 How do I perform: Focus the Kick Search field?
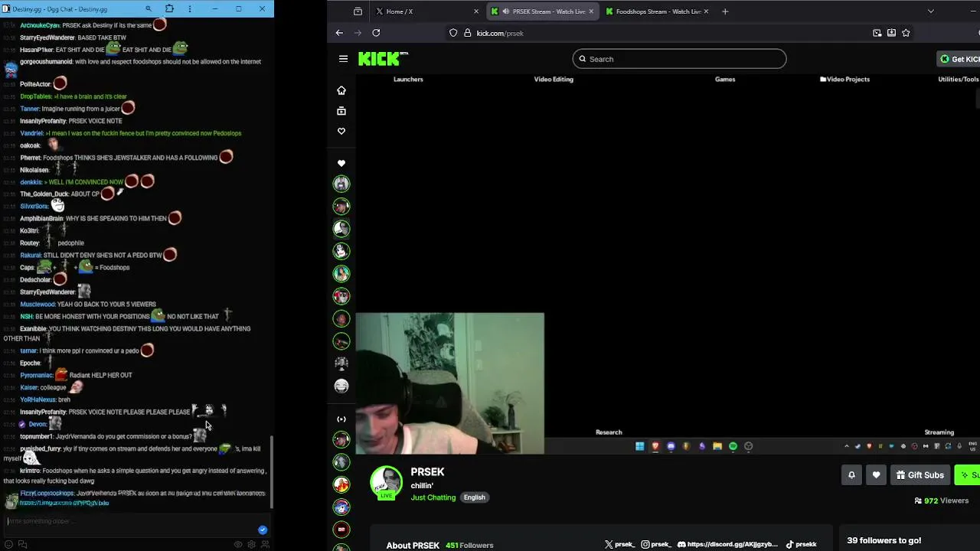pyautogui.click(x=679, y=59)
